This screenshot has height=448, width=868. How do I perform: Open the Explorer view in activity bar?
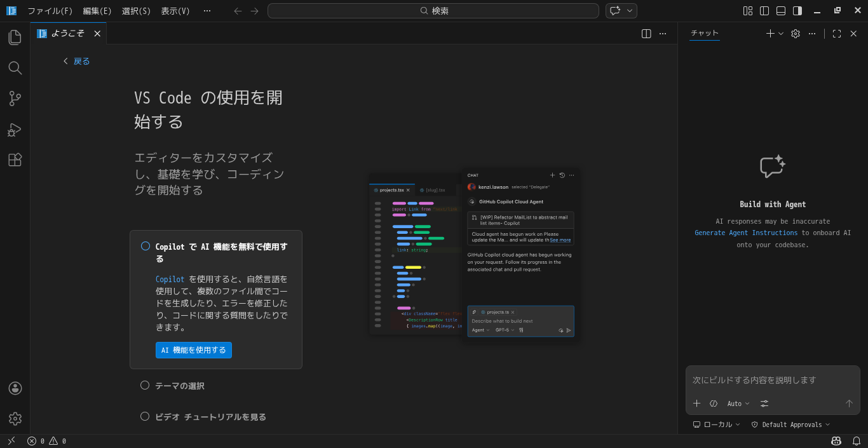(15, 37)
